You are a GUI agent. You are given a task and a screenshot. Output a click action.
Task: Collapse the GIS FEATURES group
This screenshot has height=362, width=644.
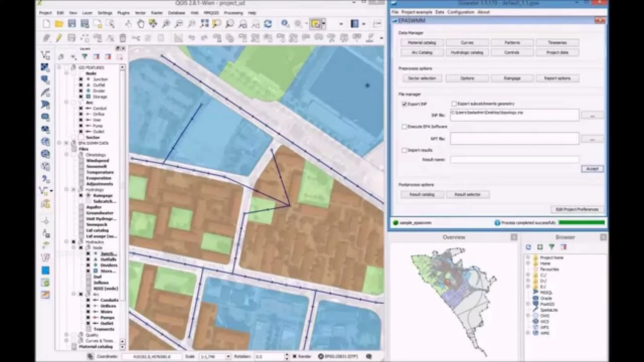(59, 67)
